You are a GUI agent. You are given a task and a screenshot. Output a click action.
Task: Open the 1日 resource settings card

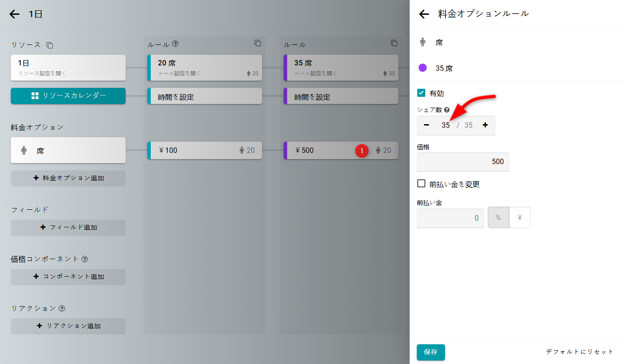coord(68,68)
